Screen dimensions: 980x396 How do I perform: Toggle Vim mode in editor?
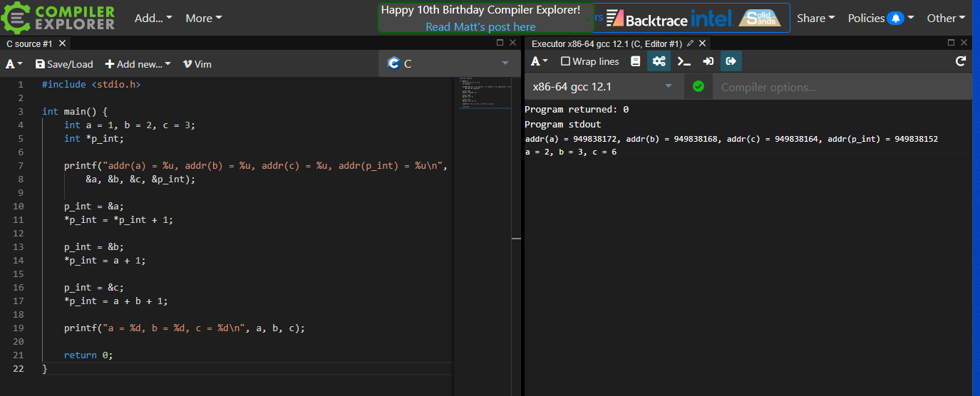(x=197, y=64)
